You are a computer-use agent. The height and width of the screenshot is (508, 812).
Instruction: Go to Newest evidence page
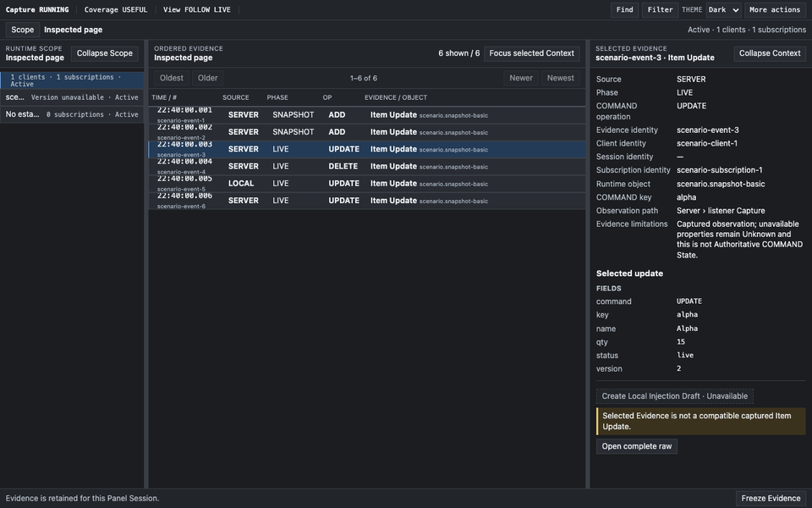[560, 78]
